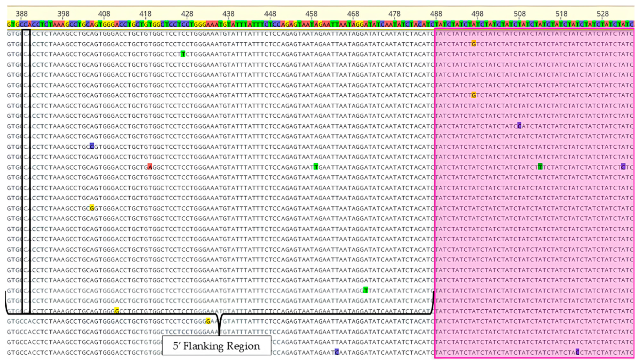
Task: Select green T mismatch in third sequence row
Action: [x=183, y=54]
